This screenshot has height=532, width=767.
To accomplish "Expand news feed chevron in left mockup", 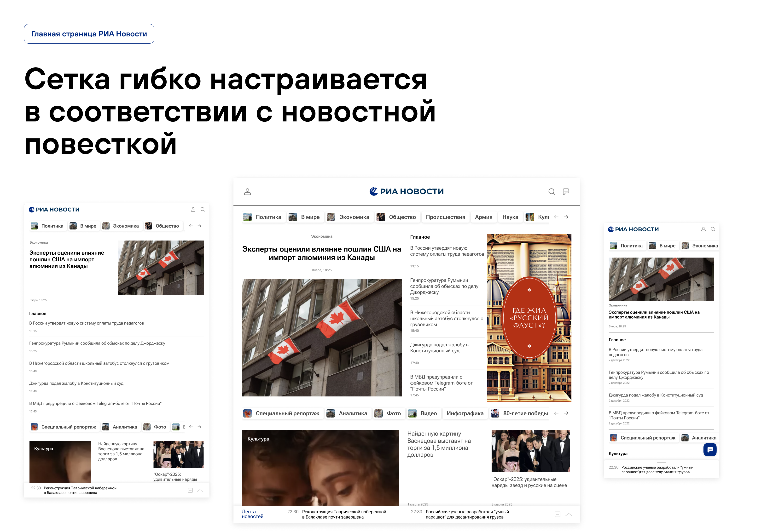I will [x=200, y=490].
